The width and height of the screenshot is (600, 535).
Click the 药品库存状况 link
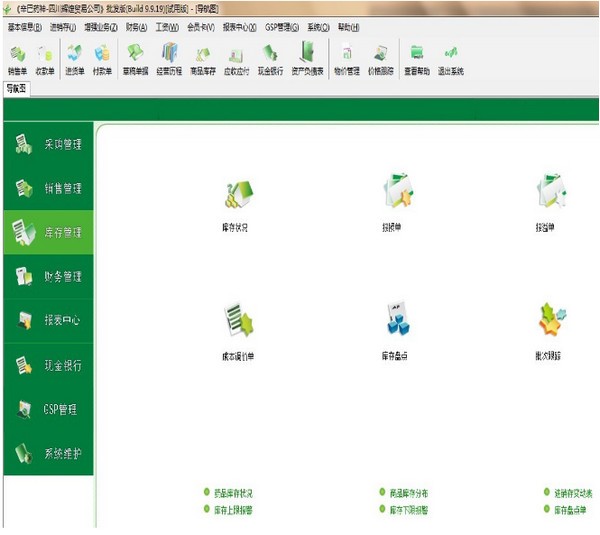pos(233,493)
